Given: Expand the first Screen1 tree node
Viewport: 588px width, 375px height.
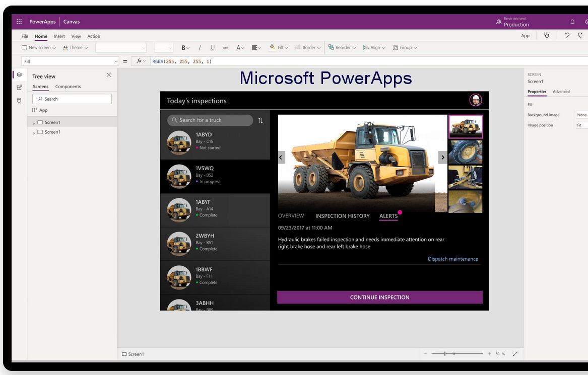Looking at the screenshot, I should pyautogui.click(x=34, y=123).
